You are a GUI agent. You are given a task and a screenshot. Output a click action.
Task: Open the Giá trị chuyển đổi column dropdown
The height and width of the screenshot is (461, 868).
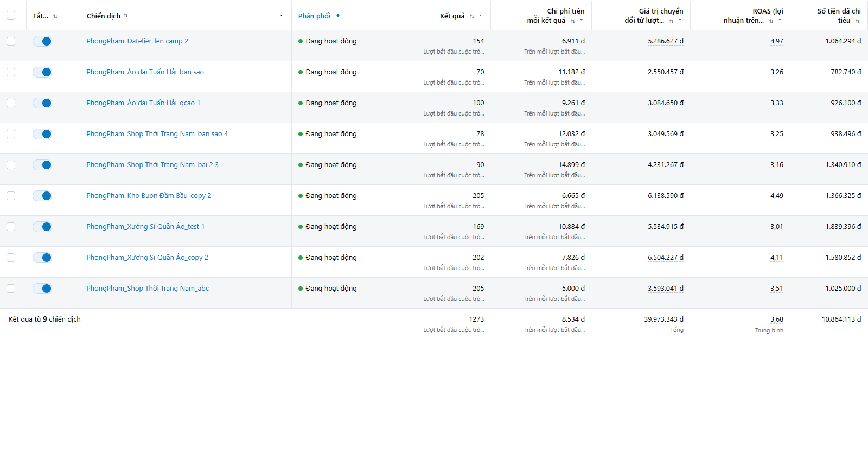click(x=680, y=20)
